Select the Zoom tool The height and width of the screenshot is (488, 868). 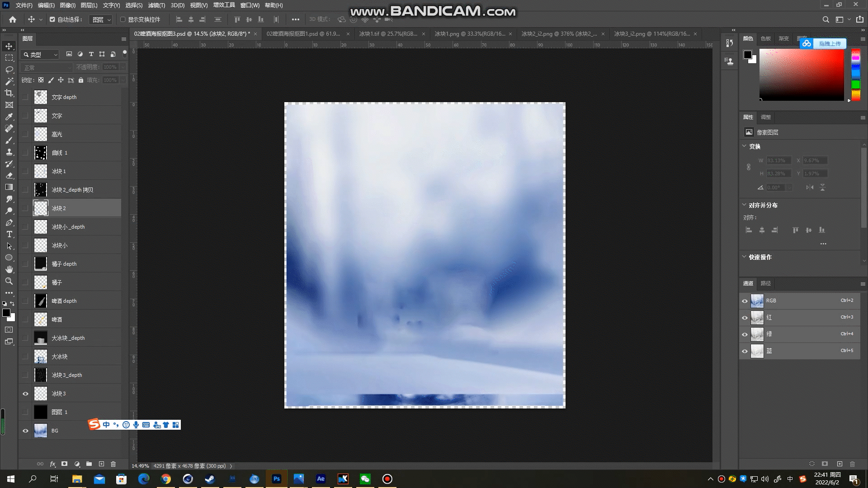[9, 281]
